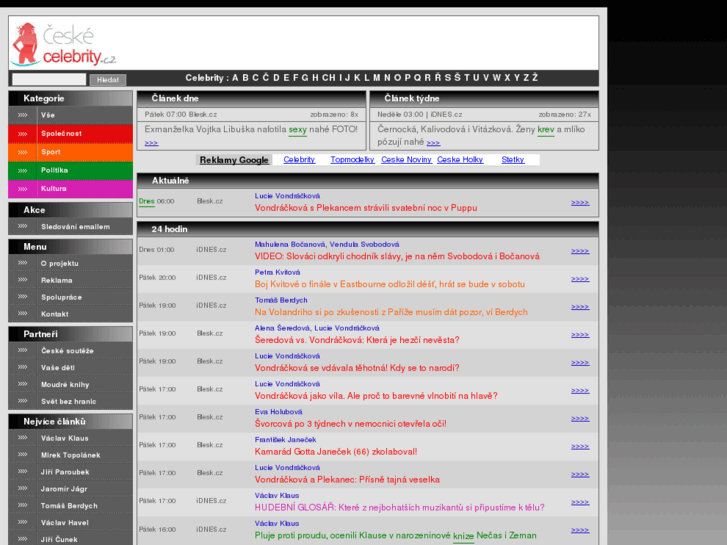The image size is (727, 545).
Task: Click the arrow icon beside Kontakt
Action: pyautogui.click(x=22, y=314)
